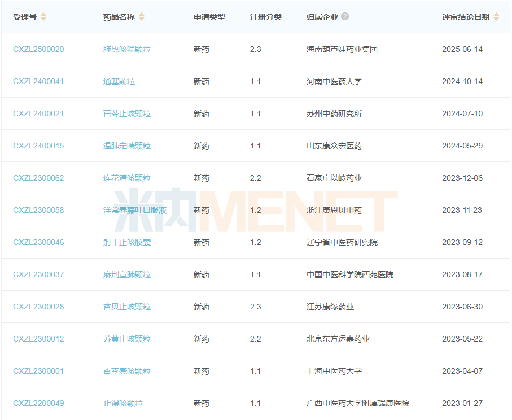Sort table by 受理号 column arrows

pos(43,17)
